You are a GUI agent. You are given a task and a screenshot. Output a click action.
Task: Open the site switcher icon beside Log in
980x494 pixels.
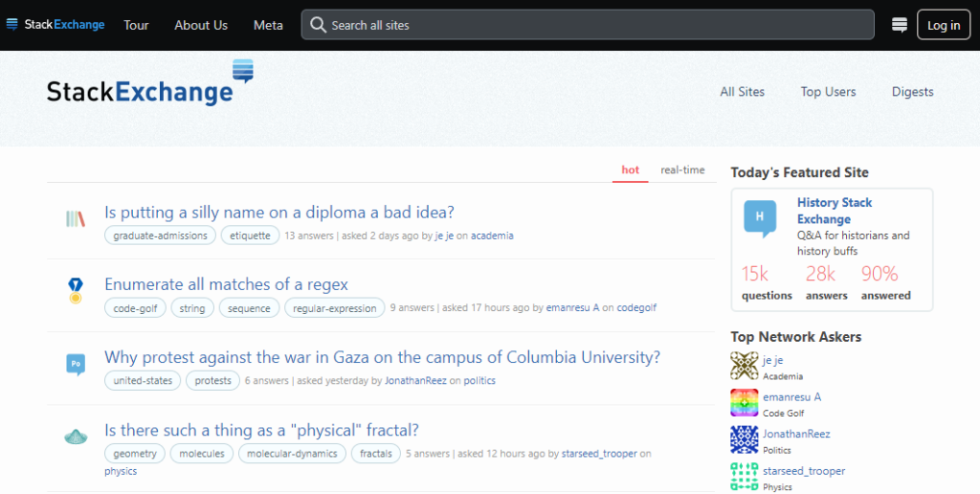[900, 25]
